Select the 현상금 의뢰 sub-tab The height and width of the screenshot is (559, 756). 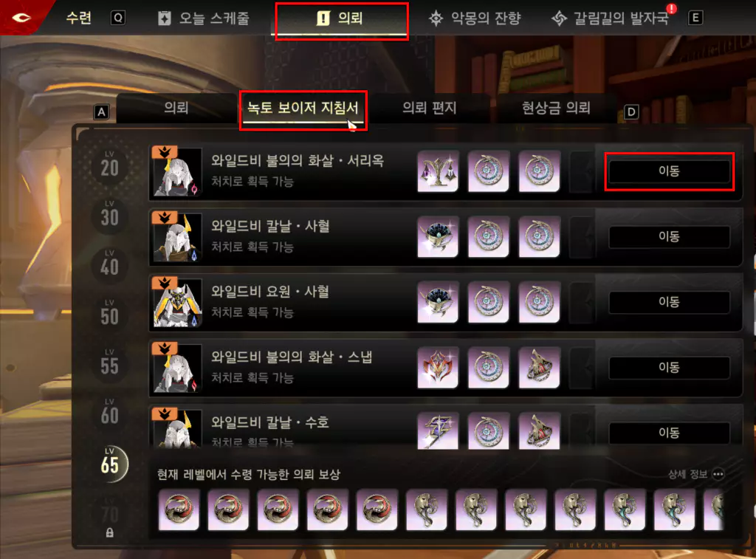pyautogui.click(x=556, y=108)
